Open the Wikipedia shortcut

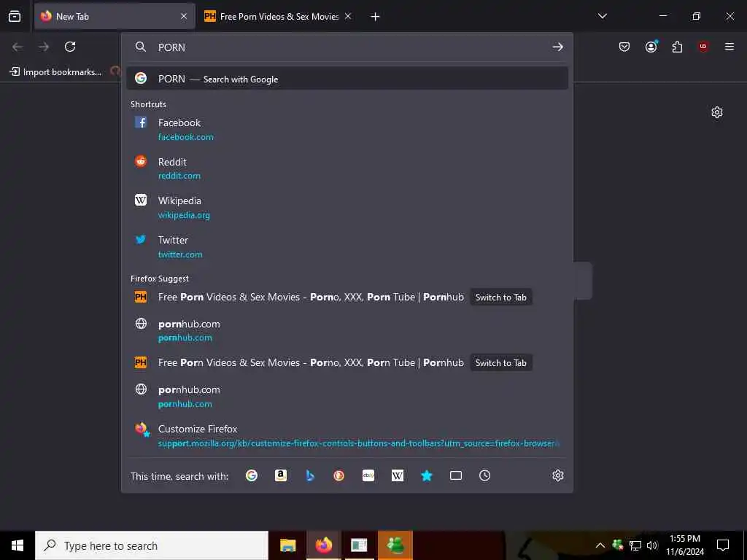pyautogui.click(x=347, y=207)
